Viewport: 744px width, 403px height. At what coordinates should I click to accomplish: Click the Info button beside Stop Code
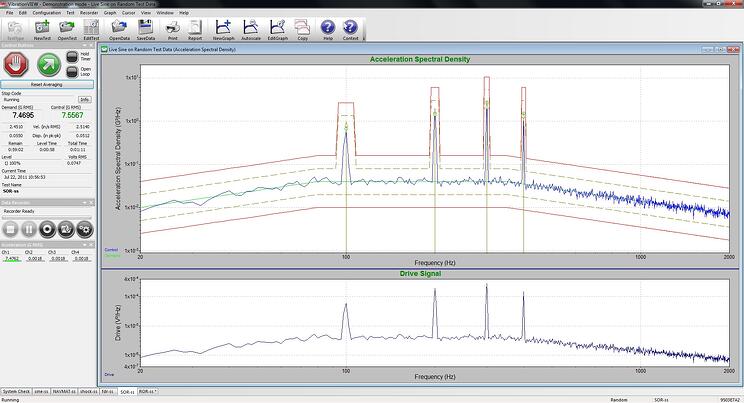85,100
